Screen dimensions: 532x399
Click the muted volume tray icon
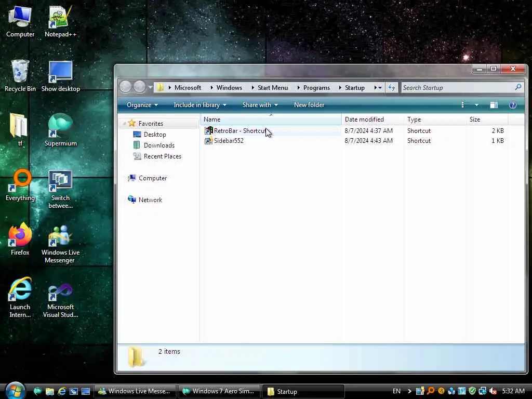click(x=493, y=391)
